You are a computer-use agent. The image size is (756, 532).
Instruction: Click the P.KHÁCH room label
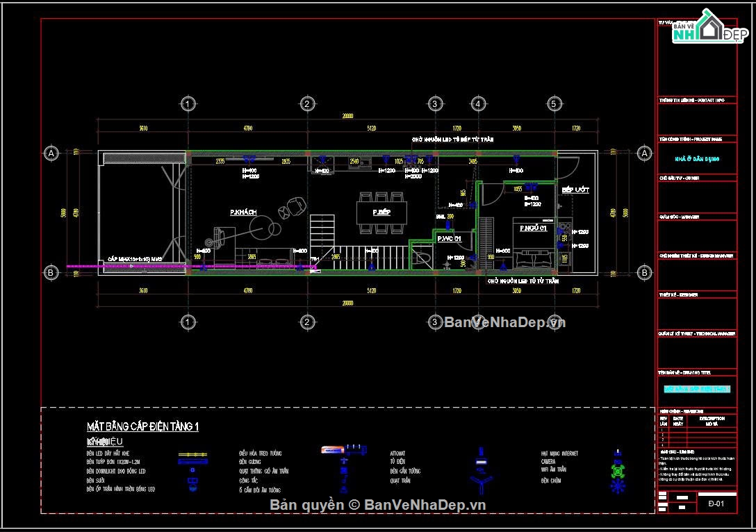[x=244, y=212]
